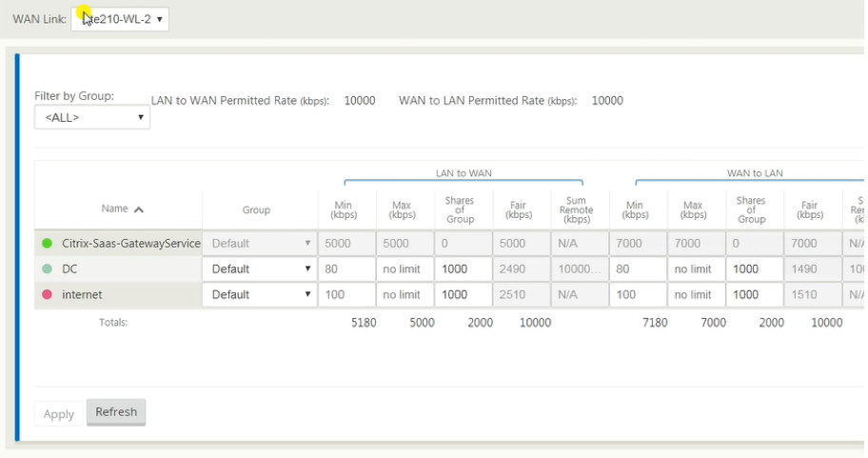Click the Name column header

click(x=114, y=209)
